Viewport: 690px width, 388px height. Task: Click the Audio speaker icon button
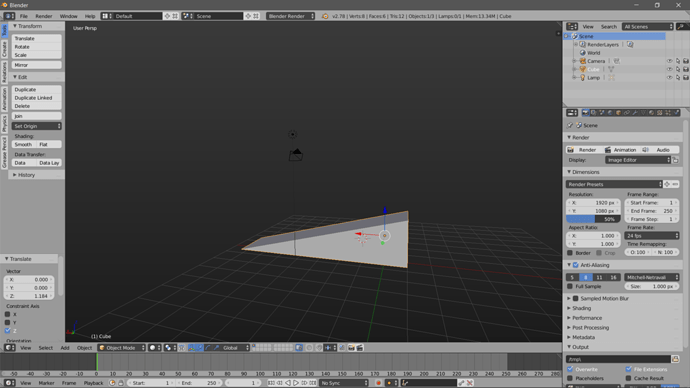(645, 150)
